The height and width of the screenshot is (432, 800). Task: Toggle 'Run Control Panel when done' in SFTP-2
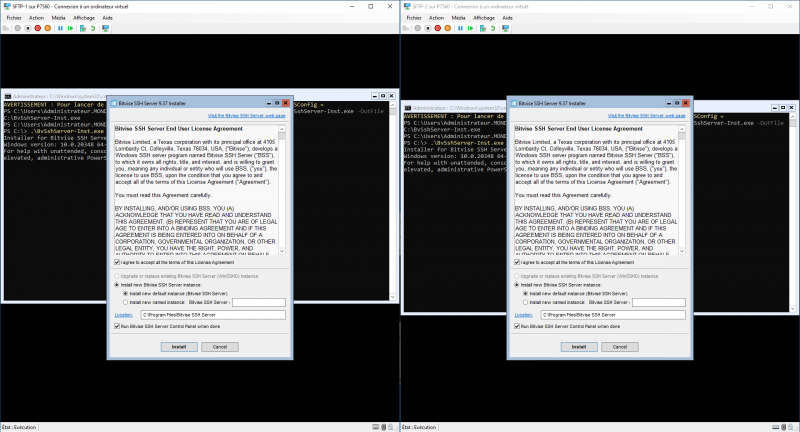coord(517,326)
